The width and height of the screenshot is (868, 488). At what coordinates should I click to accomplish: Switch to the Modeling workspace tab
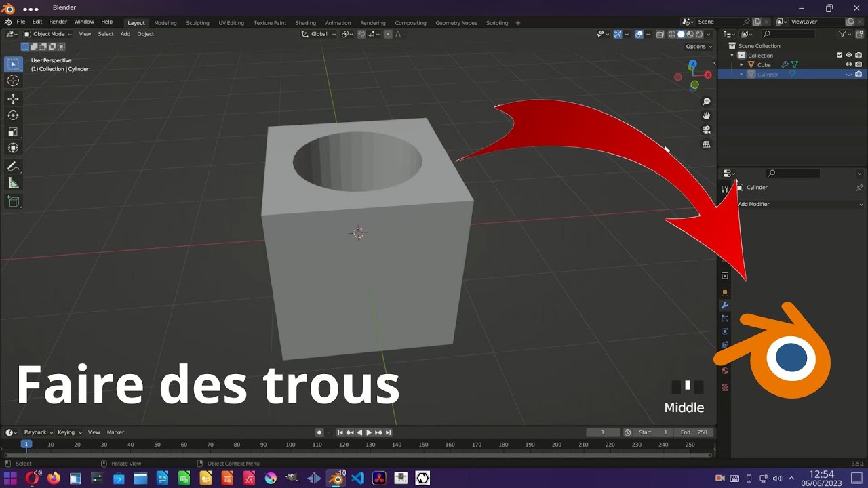[x=165, y=22]
